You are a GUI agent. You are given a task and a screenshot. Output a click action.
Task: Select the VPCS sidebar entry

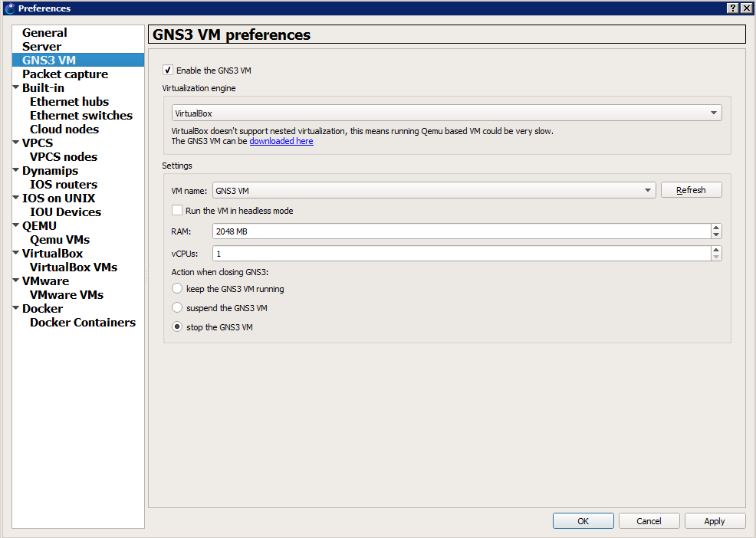(37, 143)
